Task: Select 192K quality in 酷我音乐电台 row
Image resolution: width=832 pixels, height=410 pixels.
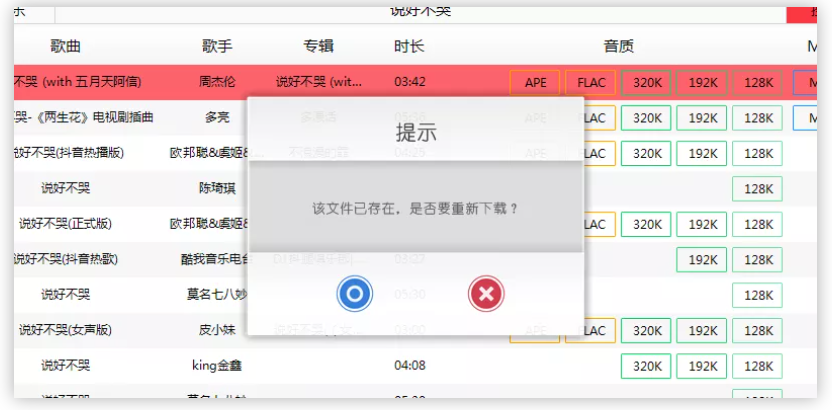Action: coord(701,260)
